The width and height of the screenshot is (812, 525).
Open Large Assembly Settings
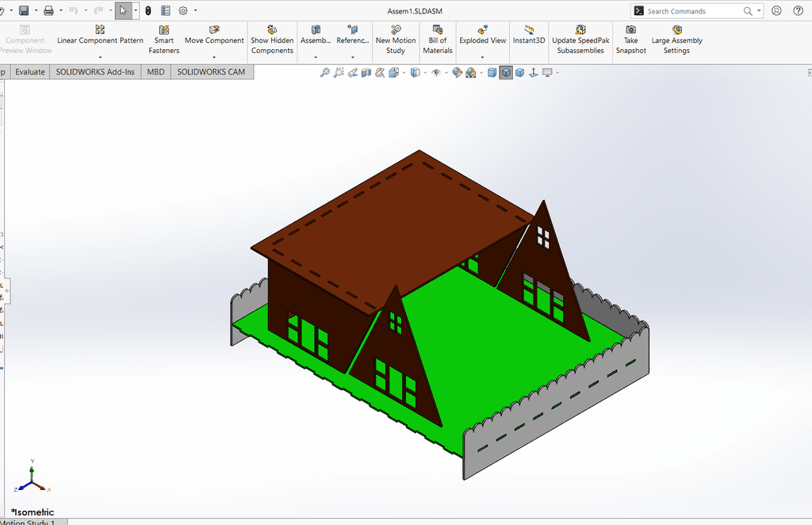coord(676,40)
